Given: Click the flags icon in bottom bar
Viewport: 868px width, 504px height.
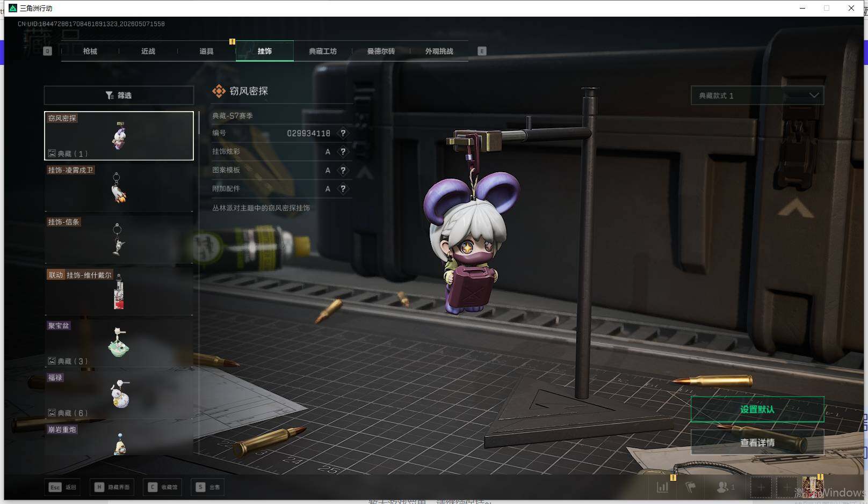Looking at the screenshot, I should (x=691, y=487).
